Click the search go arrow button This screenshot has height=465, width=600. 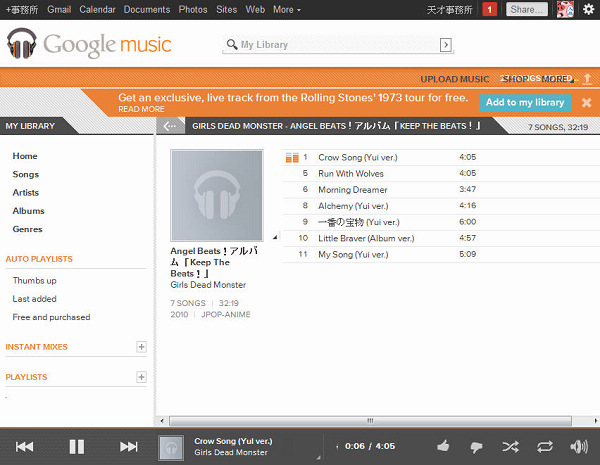tap(445, 45)
